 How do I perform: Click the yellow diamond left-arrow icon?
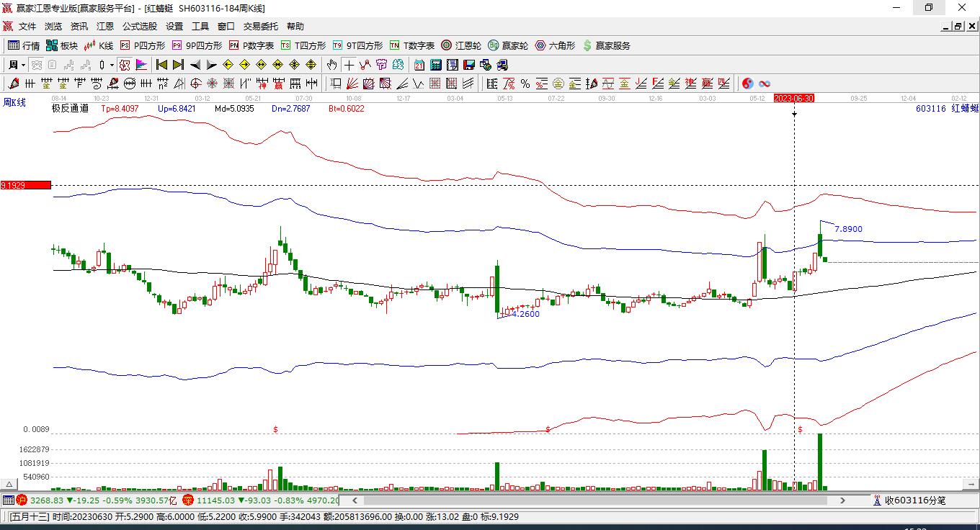228,65
